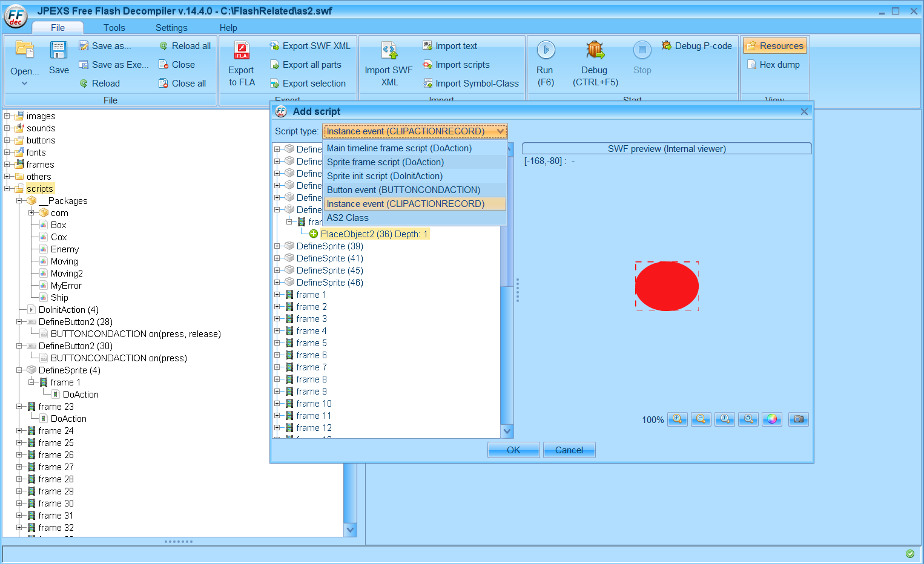Select BUTTONCONDACTION on(press, release) item
The image size is (924, 564).
pos(136,334)
